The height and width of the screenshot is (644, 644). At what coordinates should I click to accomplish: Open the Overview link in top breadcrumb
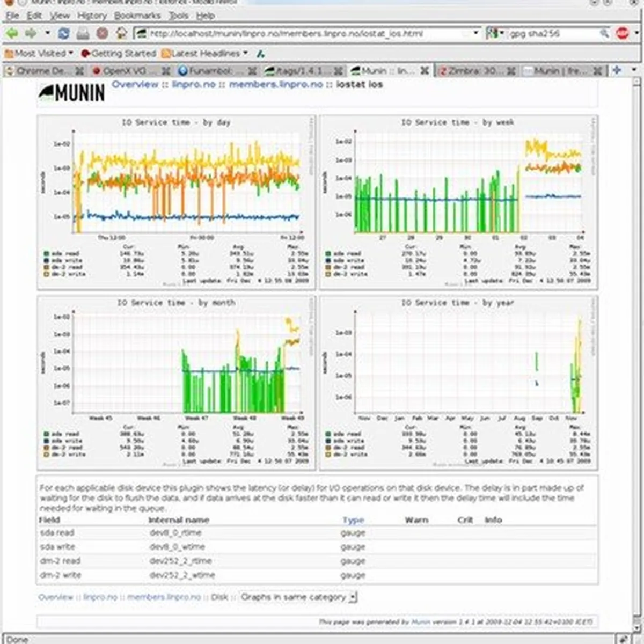[x=135, y=84]
